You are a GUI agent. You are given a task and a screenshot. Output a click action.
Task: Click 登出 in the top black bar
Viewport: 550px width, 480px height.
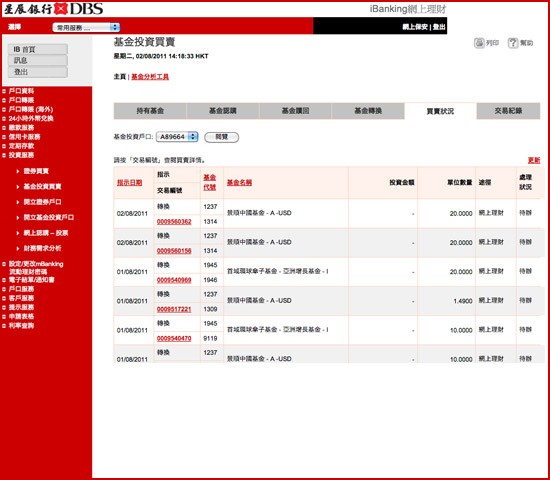439,27
